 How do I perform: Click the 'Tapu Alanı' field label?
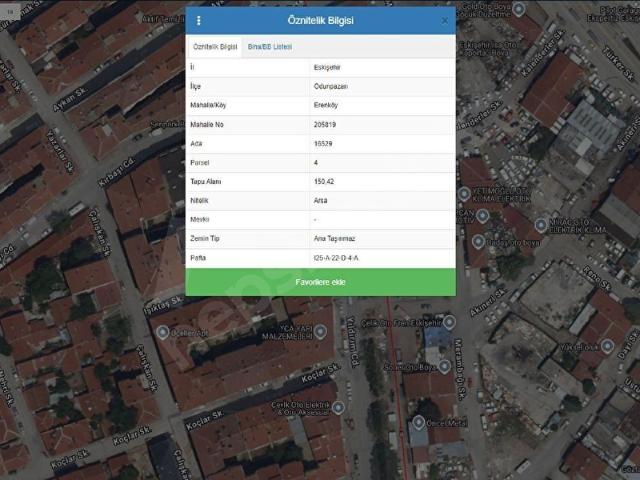pyautogui.click(x=206, y=182)
